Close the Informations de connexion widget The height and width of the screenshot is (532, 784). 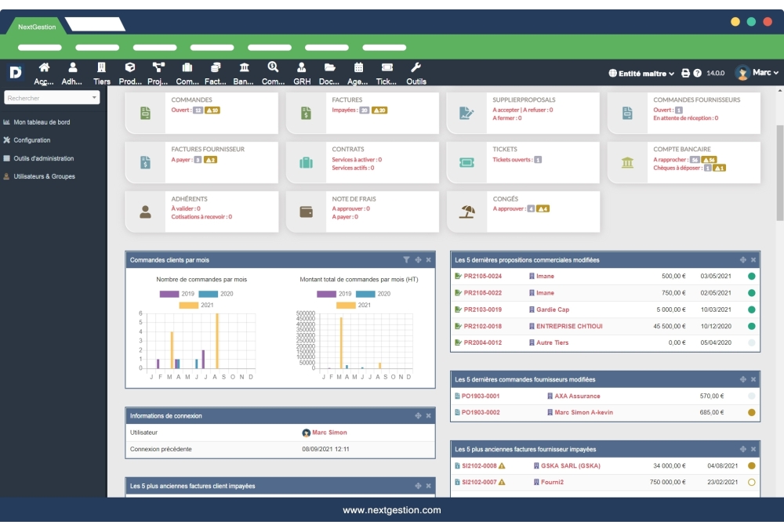coord(428,415)
